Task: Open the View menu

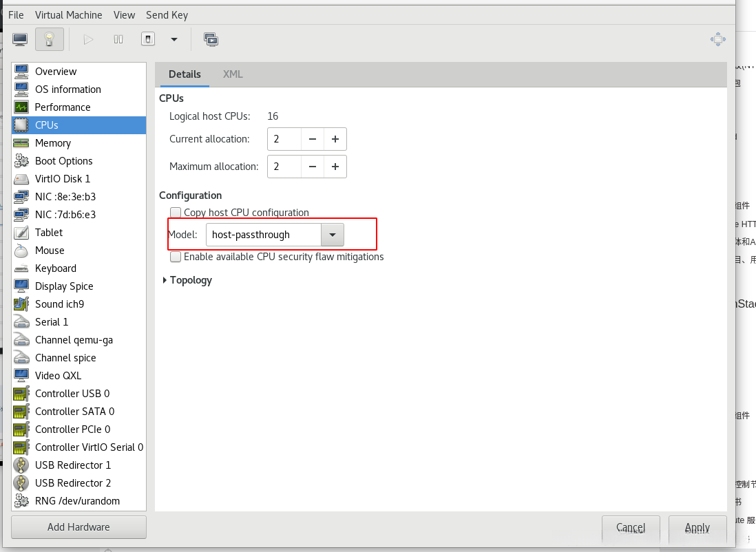Action: (x=124, y=15)
